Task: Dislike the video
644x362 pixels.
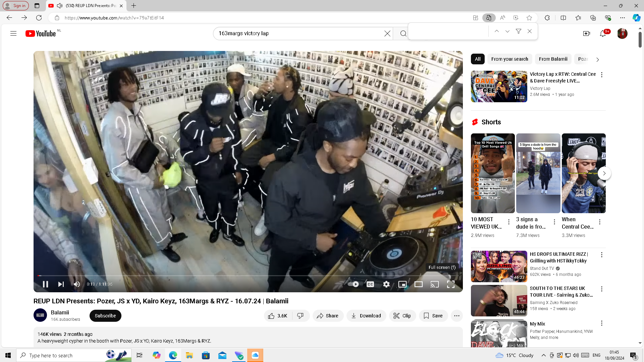Action: click(x=301, y=316)
